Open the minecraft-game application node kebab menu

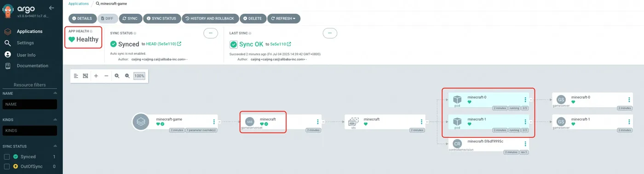(214, 122)
